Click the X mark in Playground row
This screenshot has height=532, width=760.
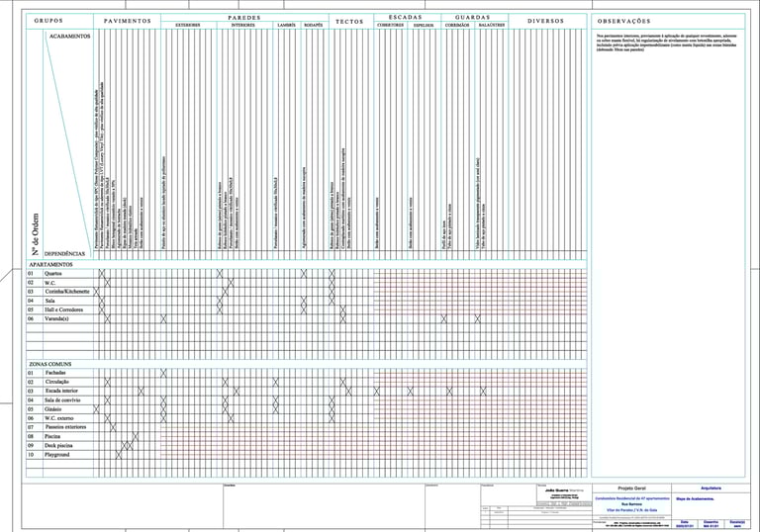pyautogui.click(x=119, y=455)
